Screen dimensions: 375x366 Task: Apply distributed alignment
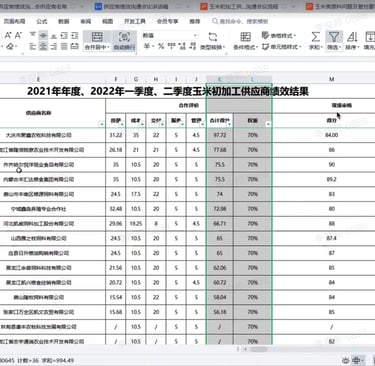(x=75, y=46)
